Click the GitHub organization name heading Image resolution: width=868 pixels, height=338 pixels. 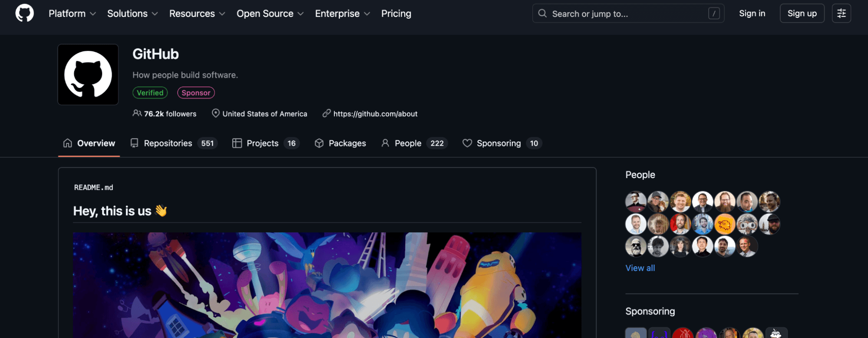pyautogui.click(x=155, y=54)
